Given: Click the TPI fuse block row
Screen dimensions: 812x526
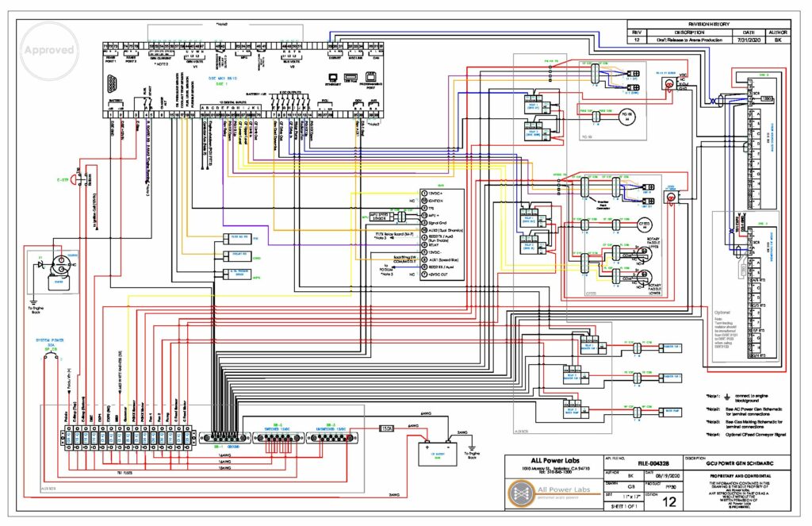Looking at the screenshot, I should (x=128, y=438).
